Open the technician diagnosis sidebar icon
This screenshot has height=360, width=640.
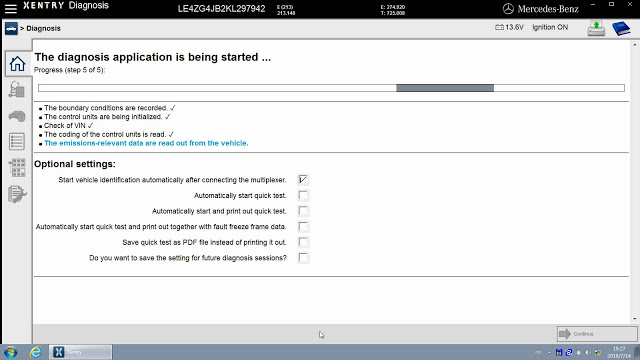pos(17,90)
